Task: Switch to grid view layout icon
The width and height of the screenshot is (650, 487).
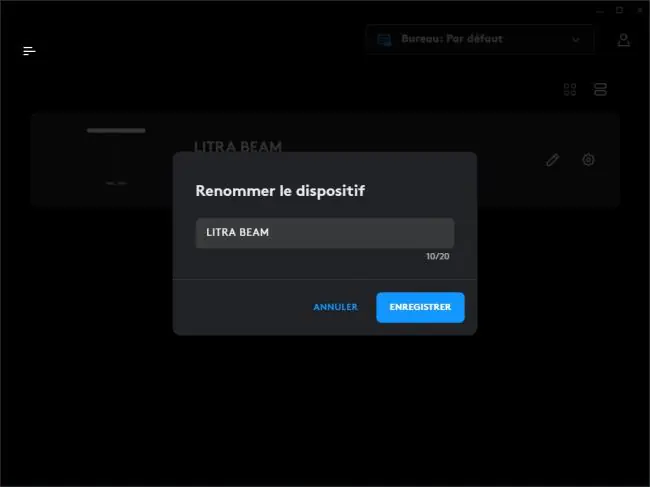Action: pyautogui.click(x=570, y=89)
